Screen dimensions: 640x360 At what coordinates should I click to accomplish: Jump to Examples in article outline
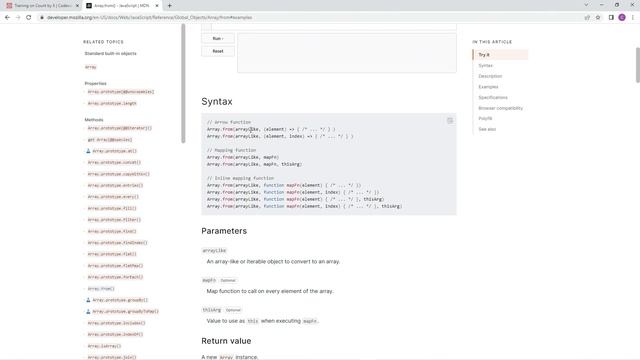point(488,87)
